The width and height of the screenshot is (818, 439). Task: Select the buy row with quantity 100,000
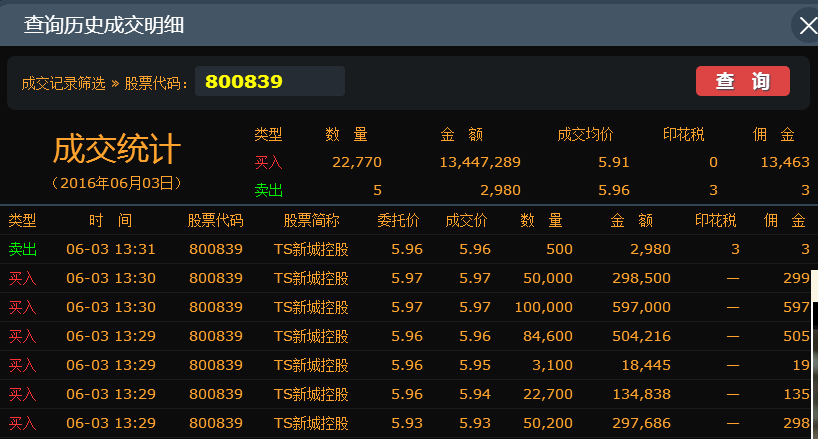click(x=400, y=307)
